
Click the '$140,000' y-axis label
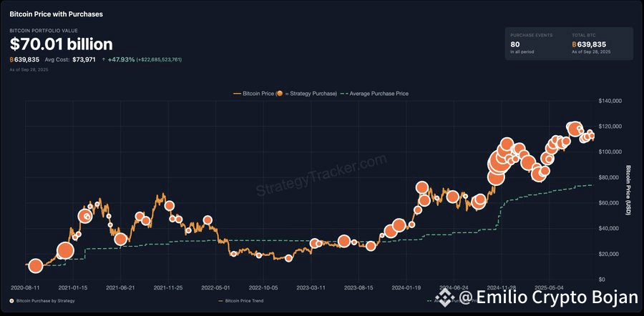pyautogui.click(x=612, y=101)
